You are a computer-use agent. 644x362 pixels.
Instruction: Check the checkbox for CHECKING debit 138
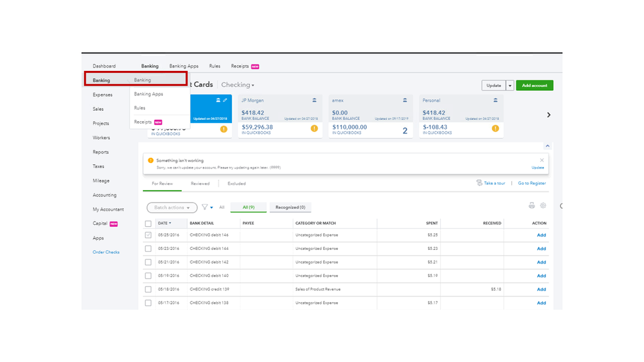click(148, 303)
